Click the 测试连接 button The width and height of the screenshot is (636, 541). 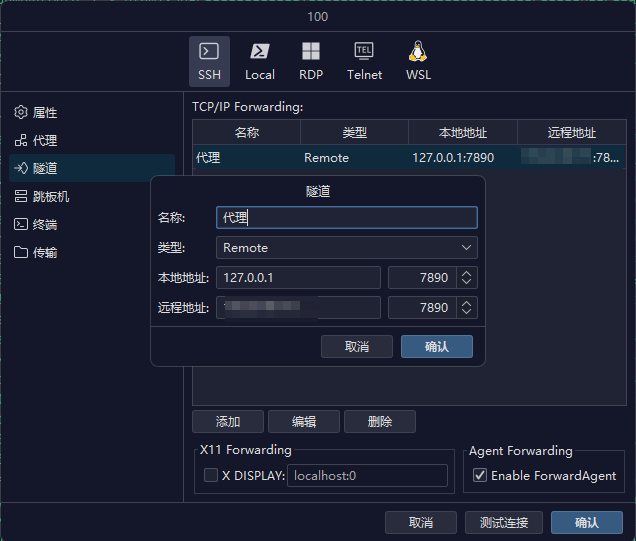504,523
